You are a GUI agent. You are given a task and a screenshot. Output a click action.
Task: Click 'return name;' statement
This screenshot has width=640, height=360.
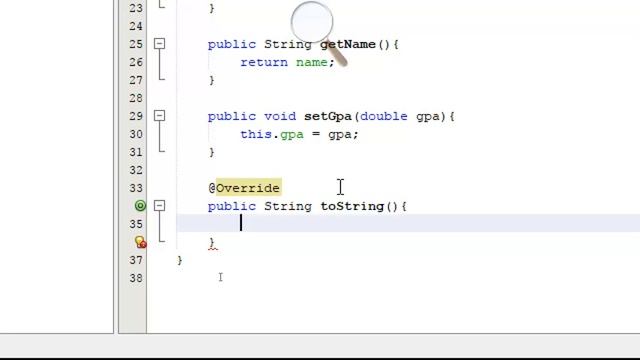(x=287, y=62)
